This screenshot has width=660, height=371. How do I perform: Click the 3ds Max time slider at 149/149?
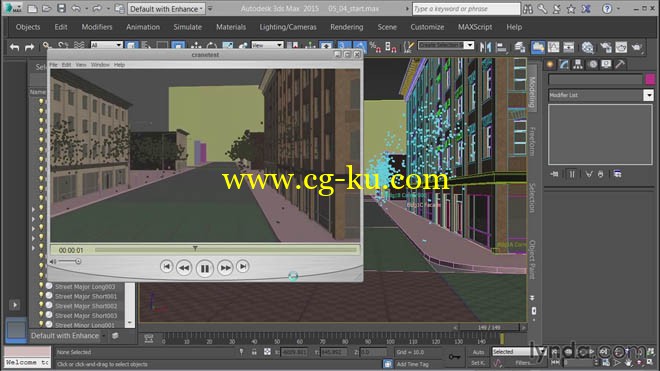tap(489, 327)
